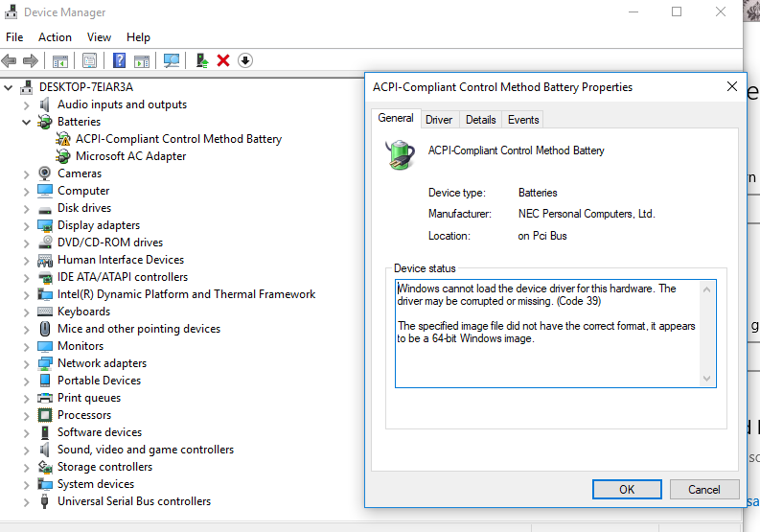The height and width of the screenshot is (532, 760).
Task: Scan for hardware changes monitor icon
Action: pyautogui.click(x=172, y=60)
